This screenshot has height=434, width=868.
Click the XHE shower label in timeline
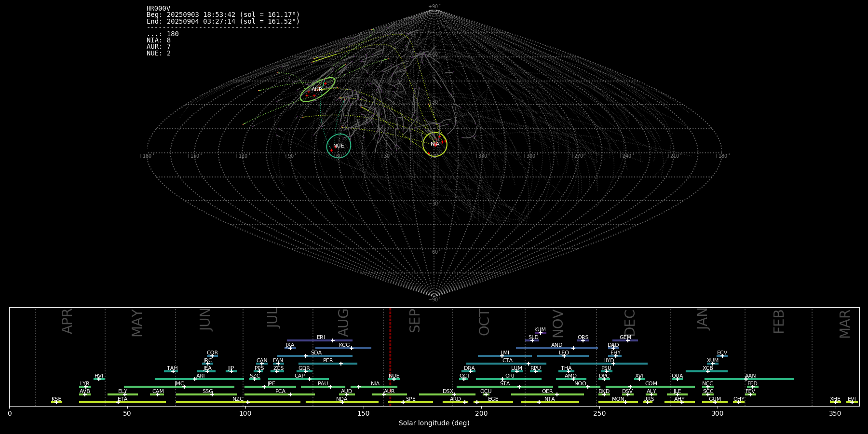[835, 399]
